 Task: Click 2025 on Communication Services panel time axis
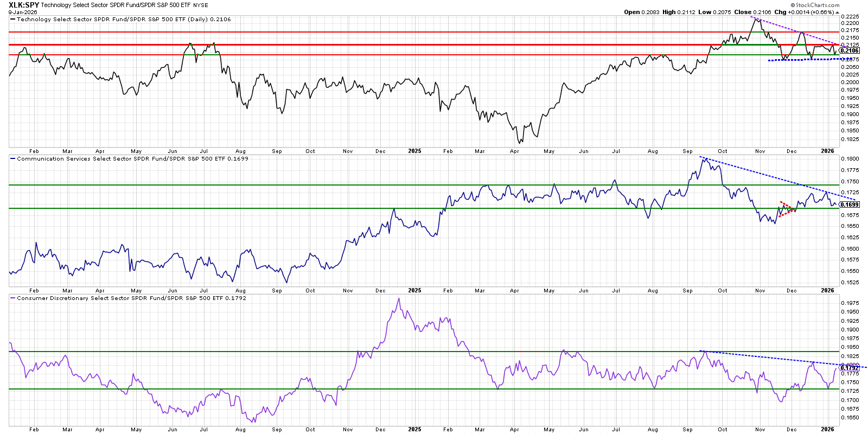tap(414, 291)
